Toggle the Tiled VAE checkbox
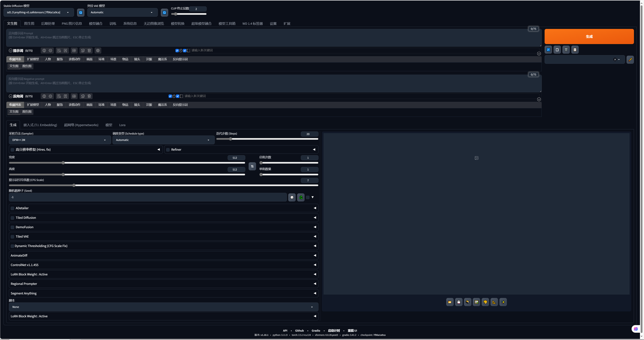 [x=12, y=237]
